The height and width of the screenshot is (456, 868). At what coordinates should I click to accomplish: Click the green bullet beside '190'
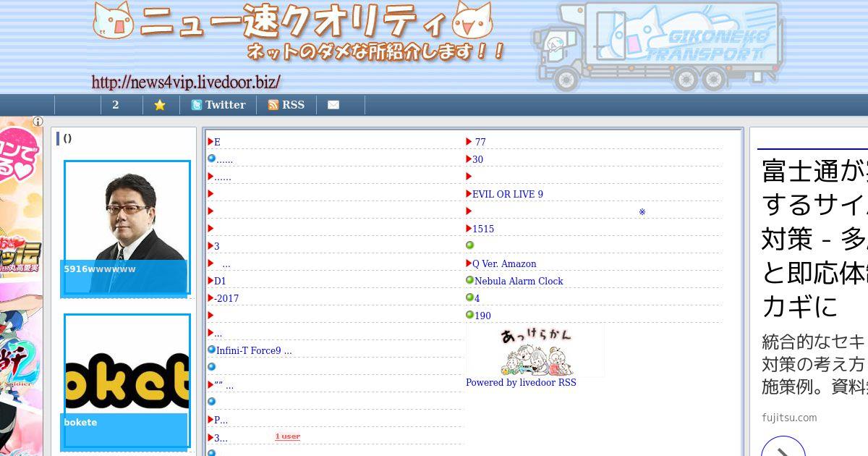click(469, 315)
